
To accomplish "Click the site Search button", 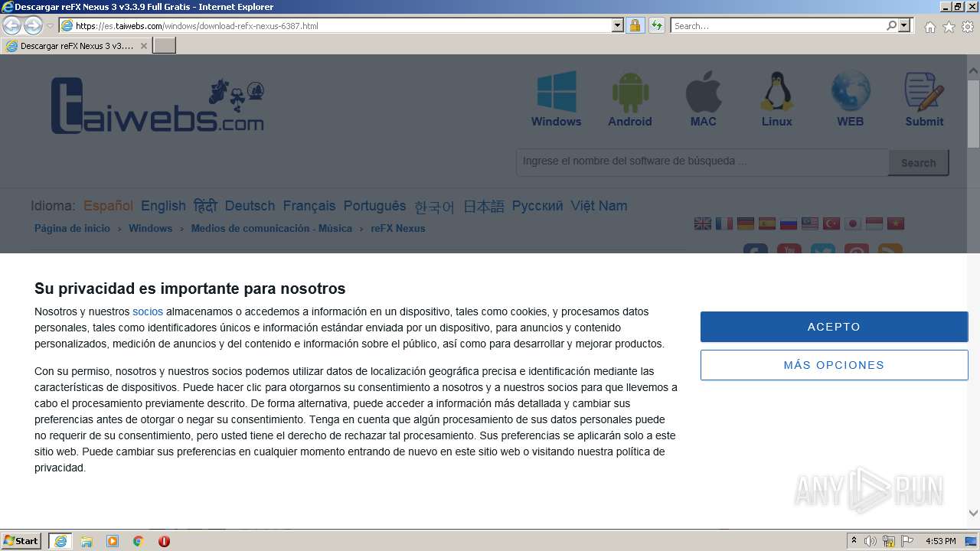I will pyautogui.click(x=918, y=162).
